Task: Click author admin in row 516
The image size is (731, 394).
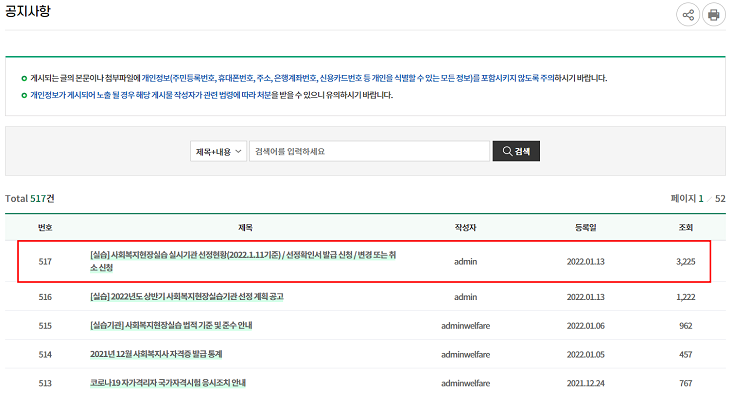Action: pos(466,297)
